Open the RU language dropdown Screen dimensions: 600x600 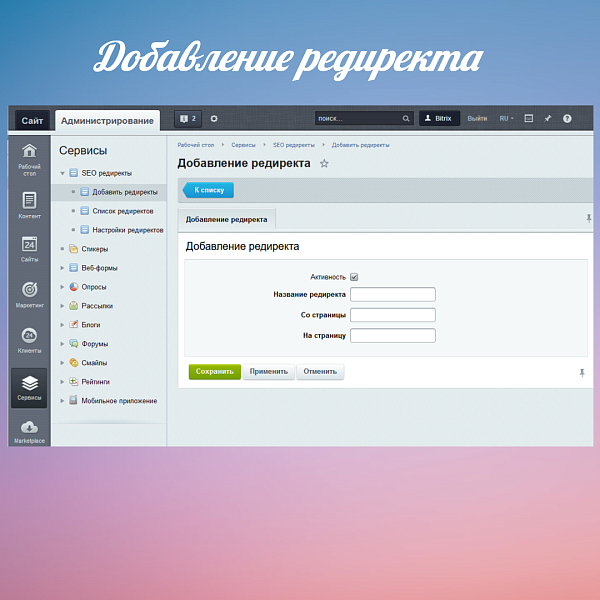(x=506, y=118)
